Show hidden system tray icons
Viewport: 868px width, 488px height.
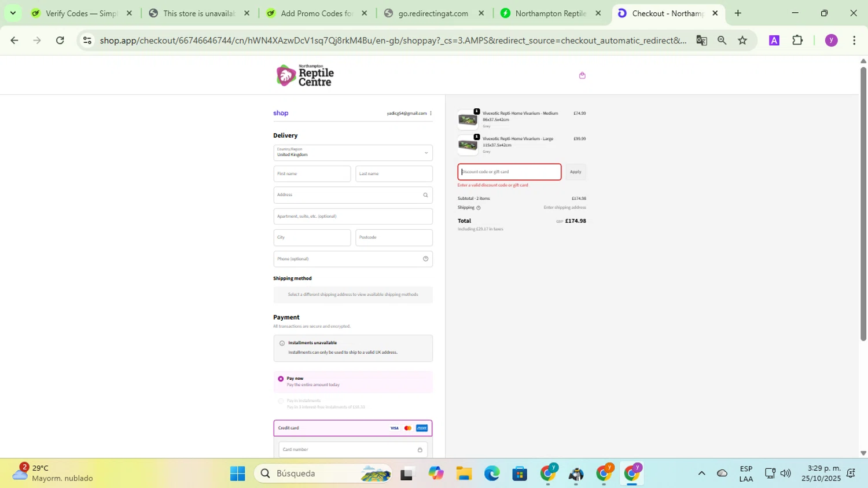701,474
